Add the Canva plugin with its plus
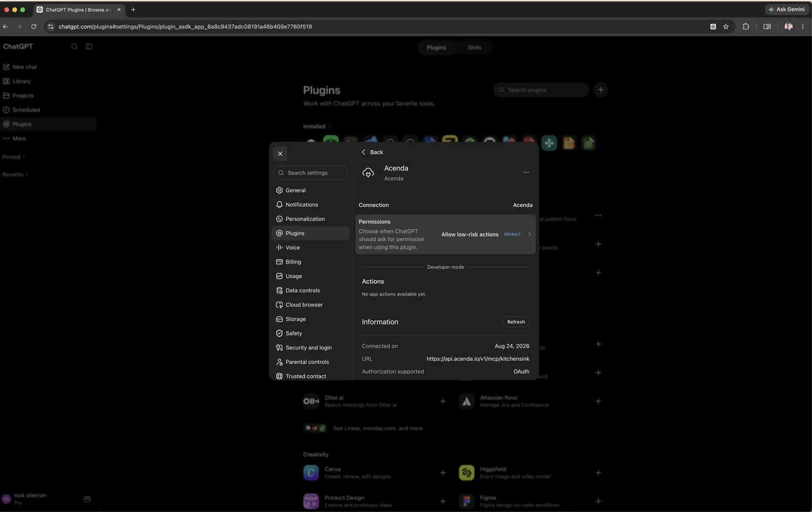812x512 pixels. click(443, 473)
